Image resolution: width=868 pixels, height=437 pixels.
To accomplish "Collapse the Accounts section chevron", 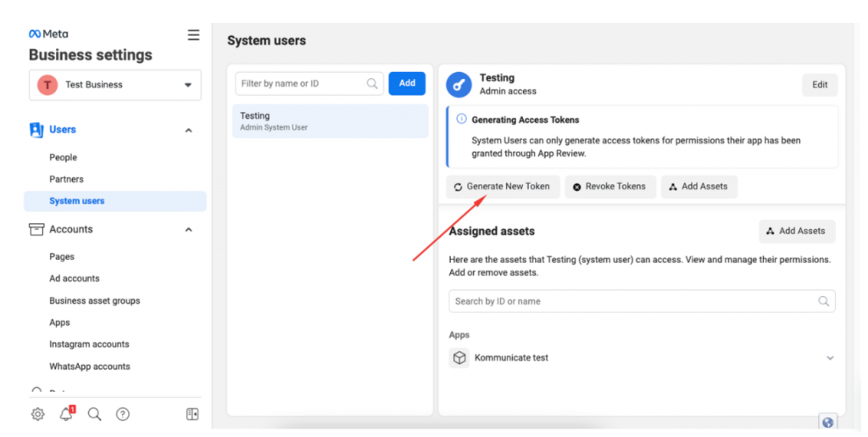I will [x=188, y=229].
